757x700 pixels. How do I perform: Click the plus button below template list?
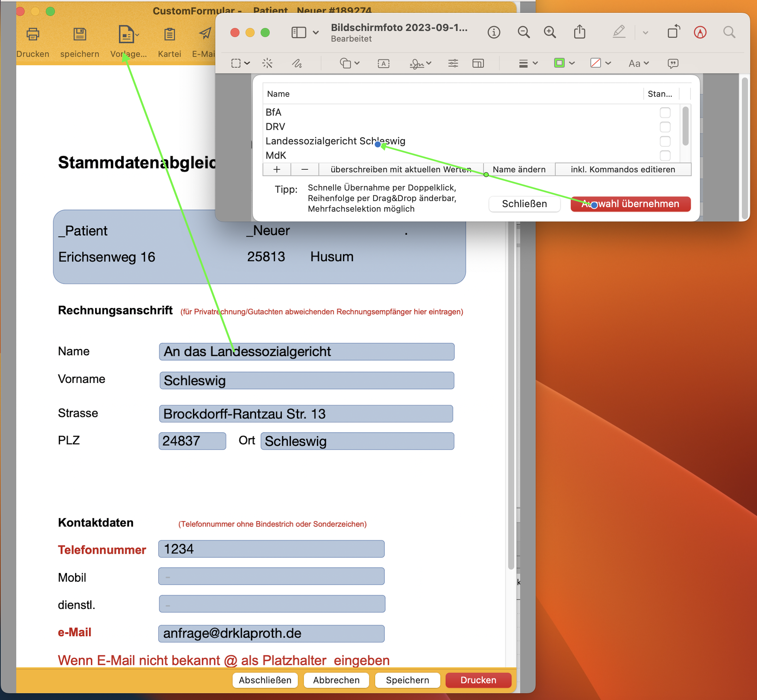277,169
